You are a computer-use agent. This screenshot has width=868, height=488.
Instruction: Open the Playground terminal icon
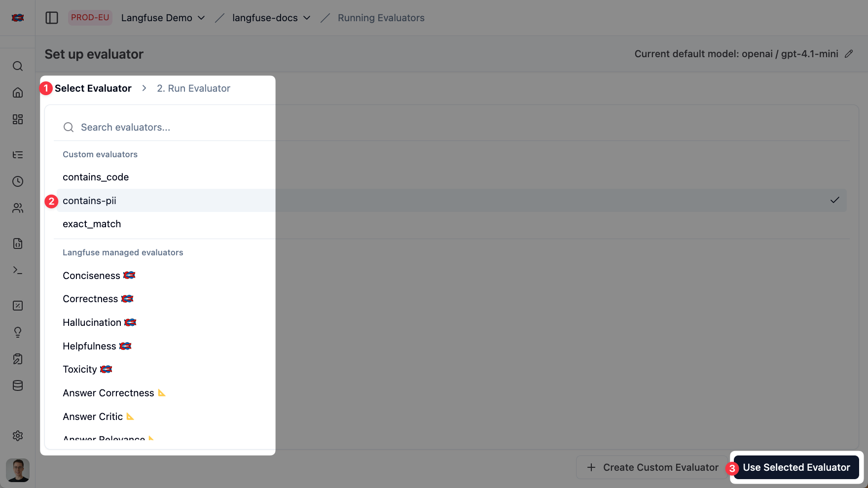pyautogui.click(x=18, y=270)
